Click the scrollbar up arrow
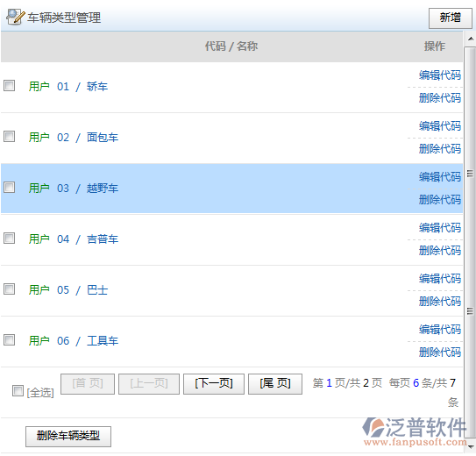This screenshot has height=456, width=476. point(470,39)
